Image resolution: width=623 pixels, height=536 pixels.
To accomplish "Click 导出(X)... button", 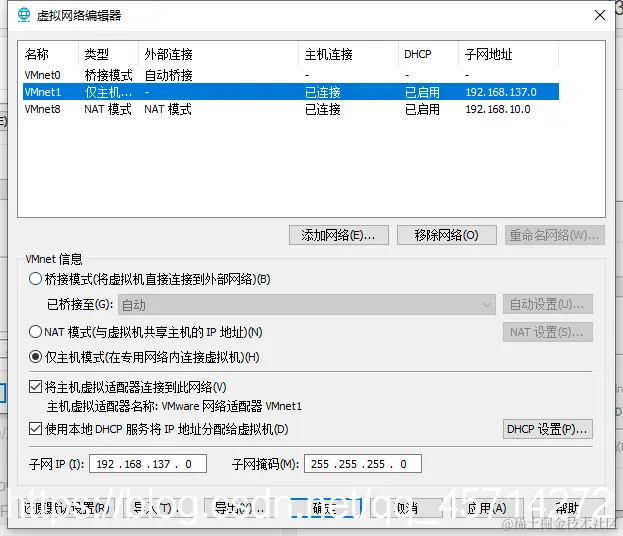I will click(x=240, y=508).
